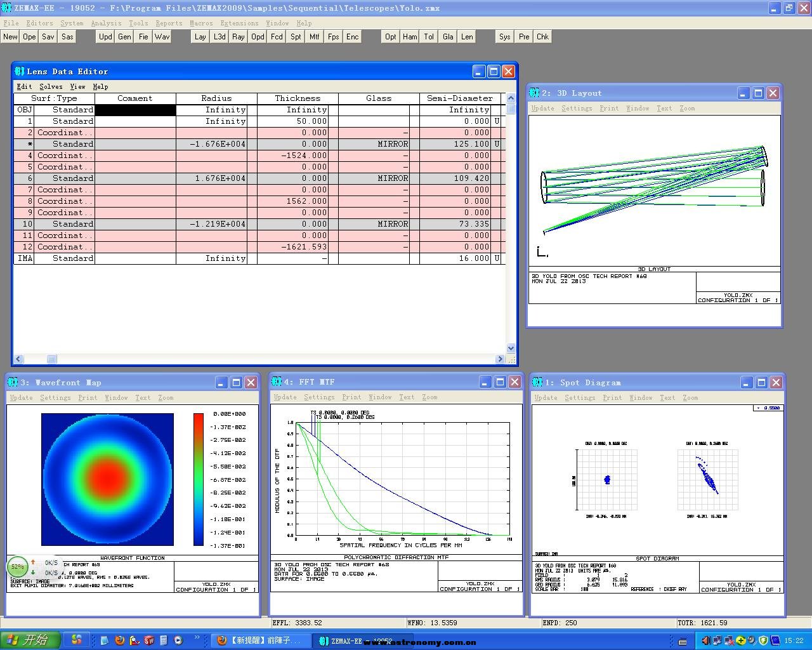
Task: Click the Fcd toolbar button
Action: click(x=277, y=37)
